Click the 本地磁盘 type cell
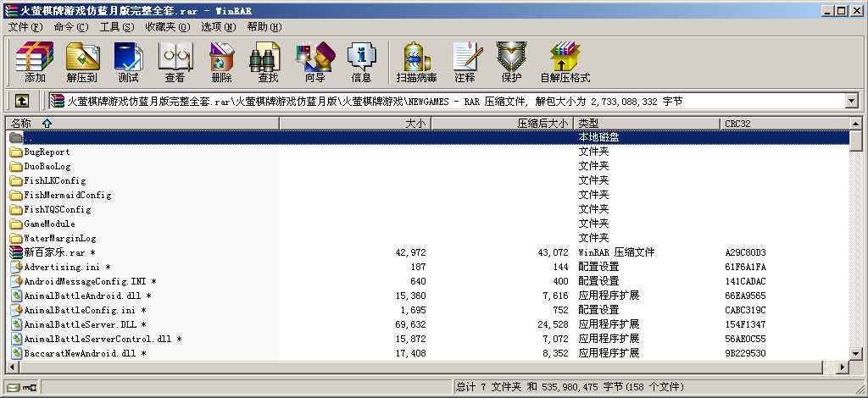 click(x=599, y=137)
